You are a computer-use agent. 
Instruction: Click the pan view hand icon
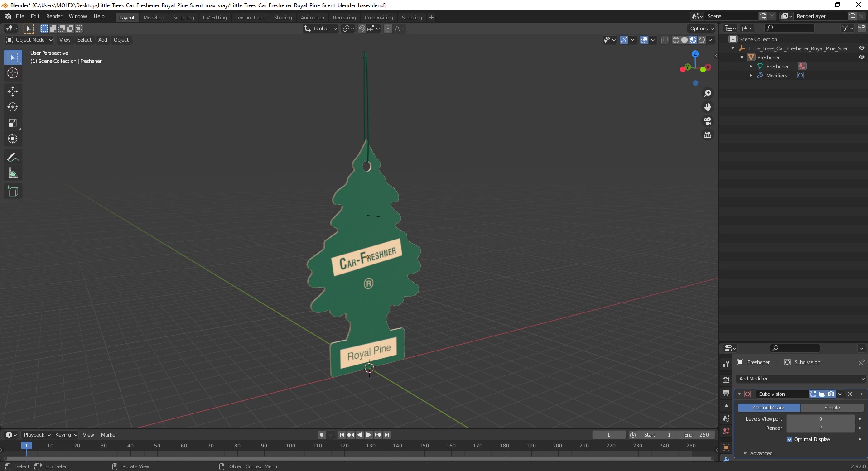pos(707,107)
